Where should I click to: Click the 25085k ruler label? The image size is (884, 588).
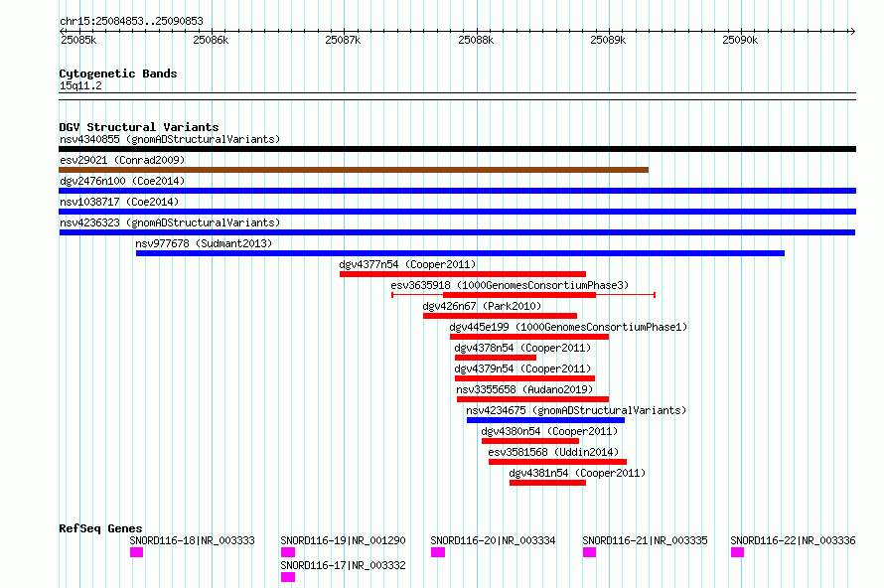coord(78,40)
